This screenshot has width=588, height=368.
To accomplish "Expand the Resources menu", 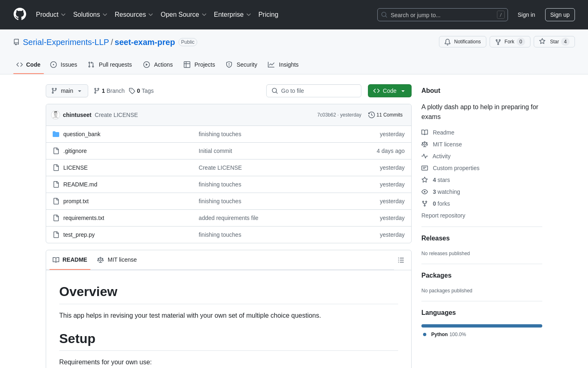I will pos(134,15).
